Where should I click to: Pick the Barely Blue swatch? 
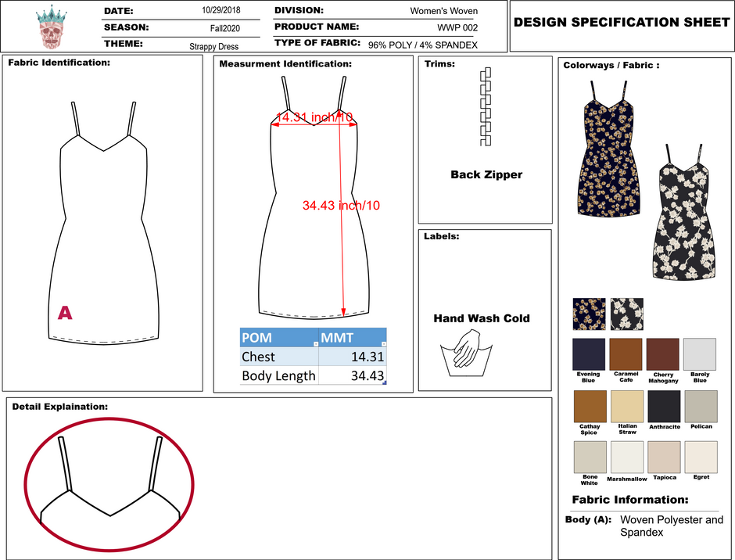pos(700,354)
